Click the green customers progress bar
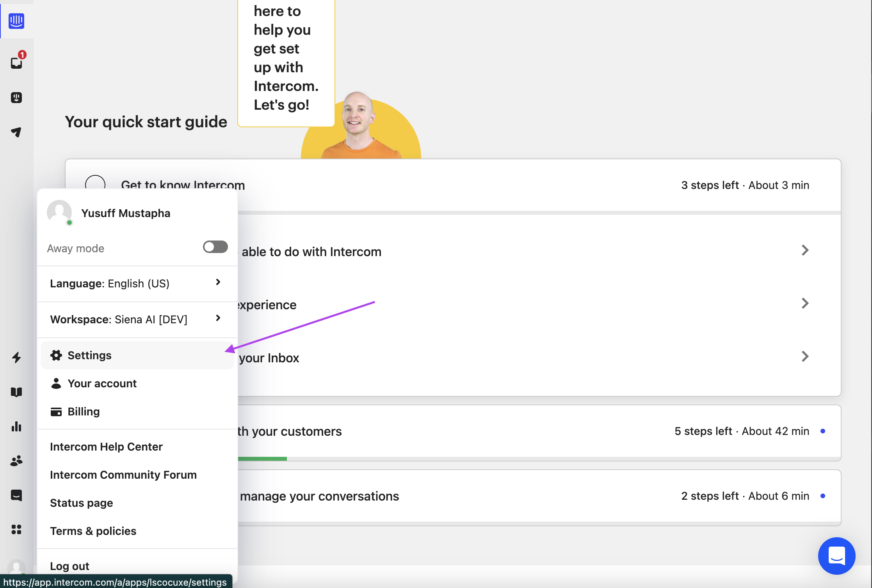This screenshot has height=588, width=872. coord(262,459)
